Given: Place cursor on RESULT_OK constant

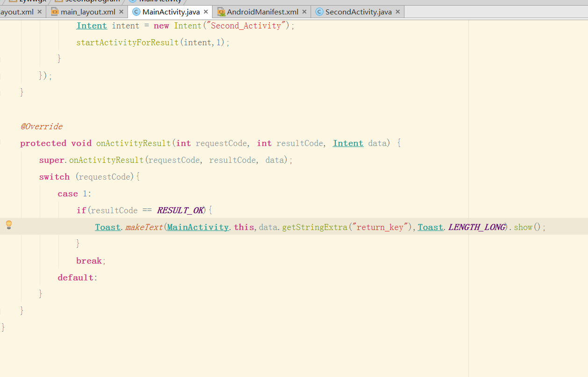Looking at the screenshot, I should pos(180,210).
